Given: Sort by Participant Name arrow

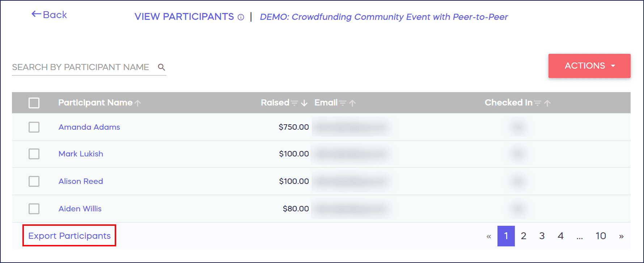Looking at the screenshot, I should (137, 103).
